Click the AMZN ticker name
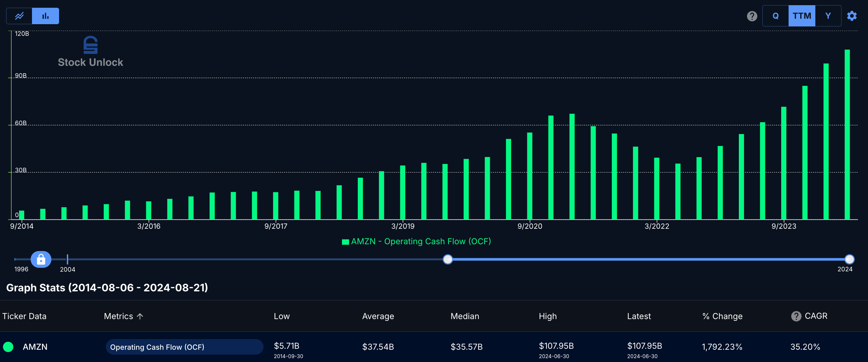 click(35, 347)
